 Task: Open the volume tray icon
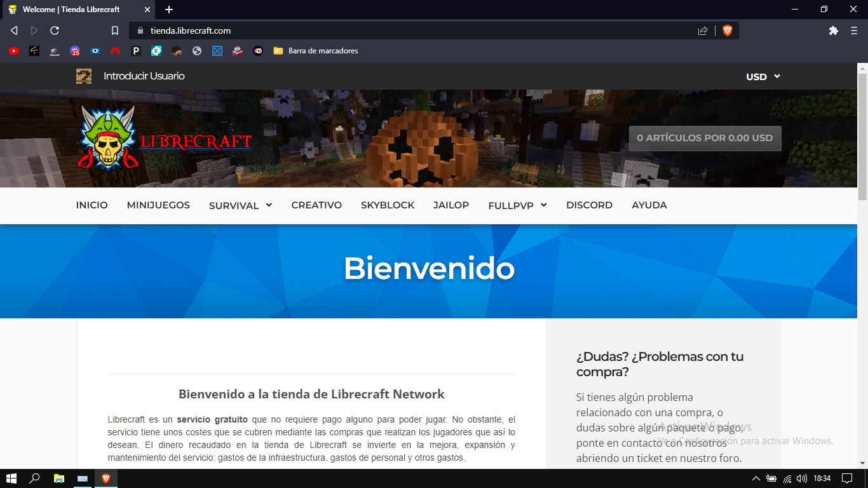802,478
